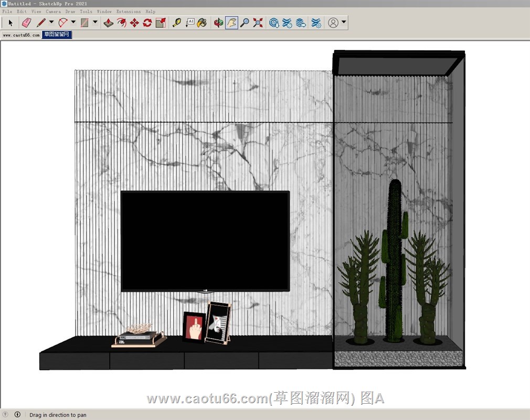Screen dimensions: 530x420
Task: Click the user account sign-in button
Action: [333, 23]
